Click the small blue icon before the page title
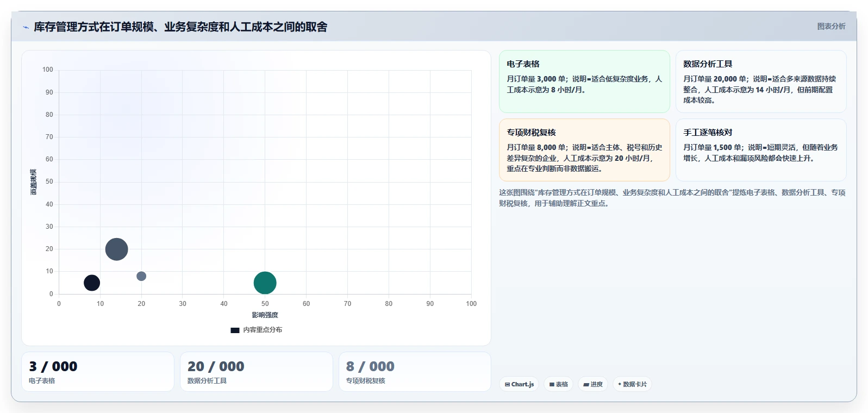This screenshot has height=413, width=868. 26,27
